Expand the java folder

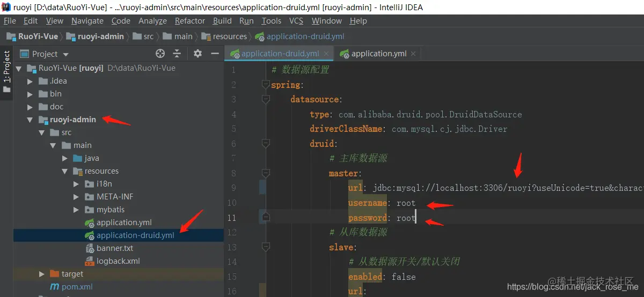[65, 158]
